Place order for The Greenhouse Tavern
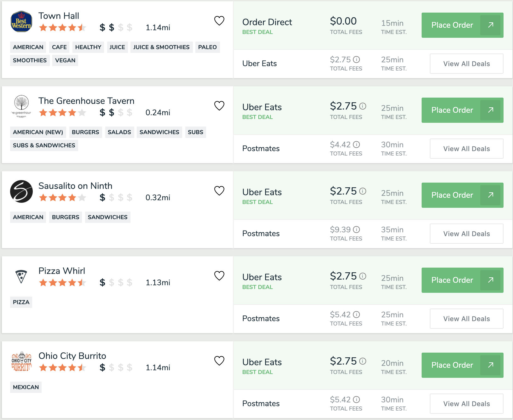513x420 pixels. [462, 110]
